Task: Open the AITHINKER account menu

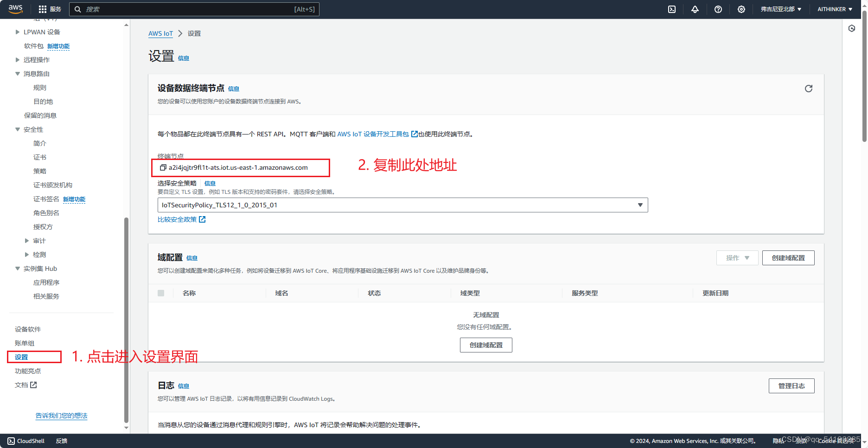Action: coord(835,9)
